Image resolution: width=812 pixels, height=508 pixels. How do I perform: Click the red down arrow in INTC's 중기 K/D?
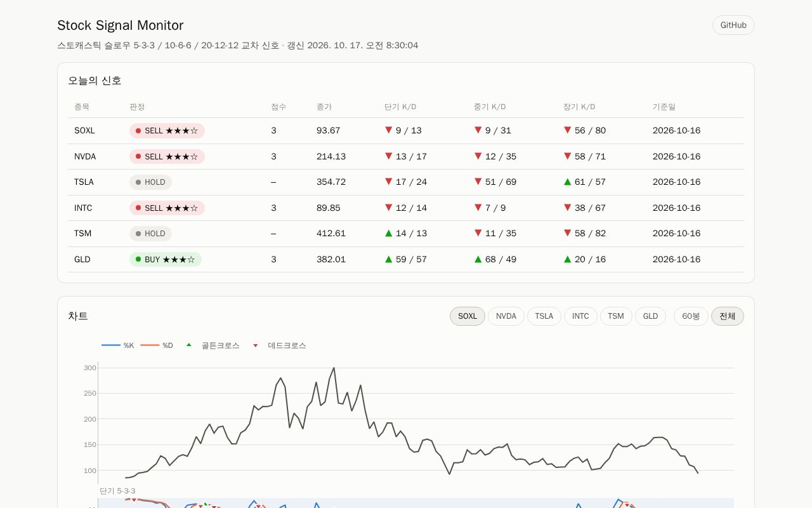478,208
